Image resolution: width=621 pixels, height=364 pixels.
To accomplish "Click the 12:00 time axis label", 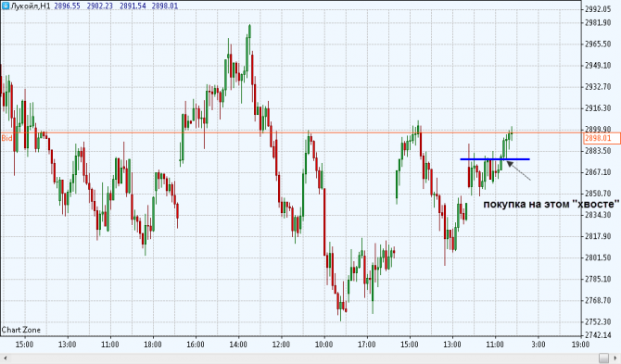I will pyautogui.click(x=281, y=345).
